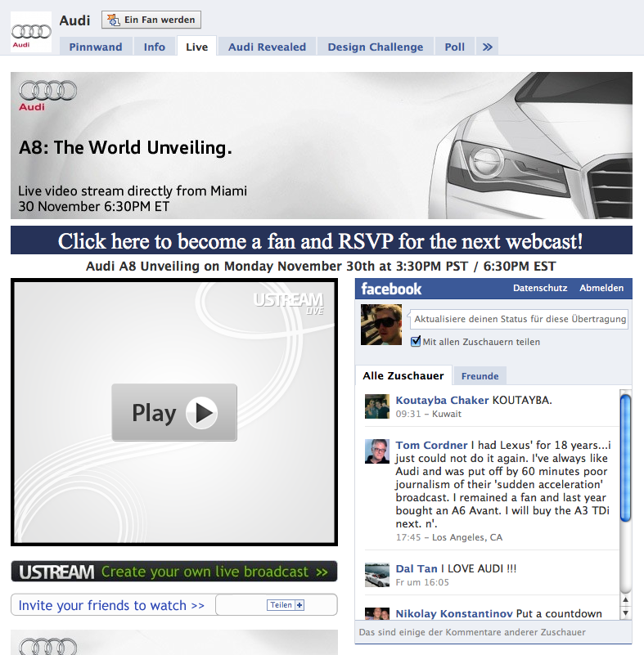Viewport: 644px width, 655px height.
Task: Toggle Mit allen Zuschauern teilen checkbox
Action: click(416, 341)
